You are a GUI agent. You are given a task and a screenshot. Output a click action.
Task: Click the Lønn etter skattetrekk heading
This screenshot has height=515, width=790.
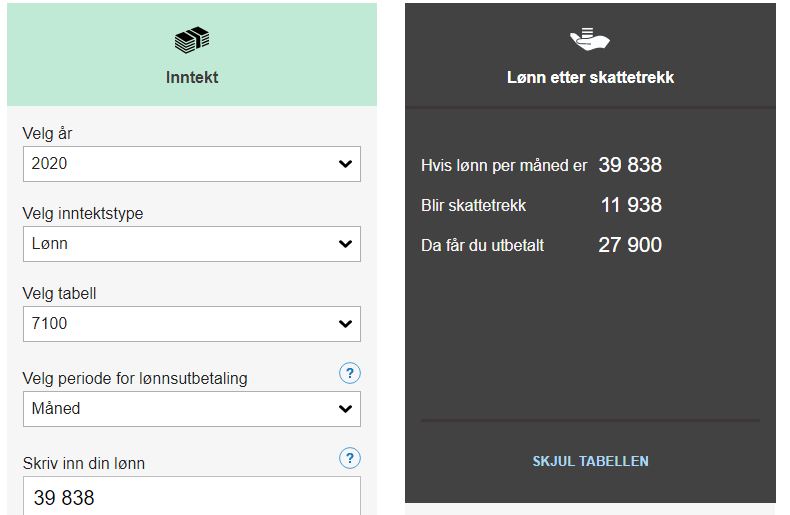[590, 77]
